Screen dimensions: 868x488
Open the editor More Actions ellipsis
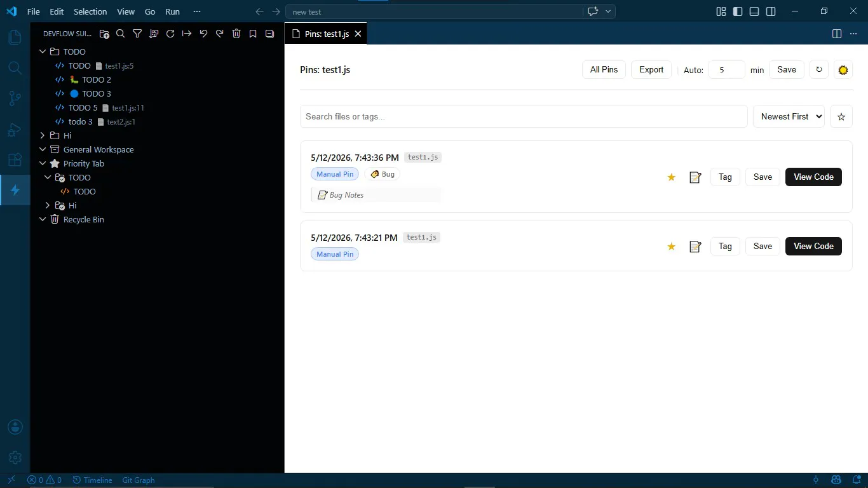pos(853,34)
